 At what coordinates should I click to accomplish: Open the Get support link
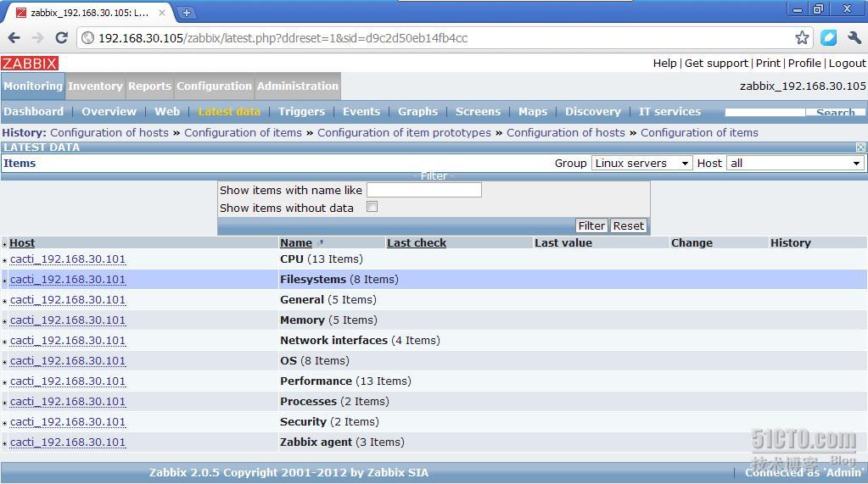pos(716,63)
